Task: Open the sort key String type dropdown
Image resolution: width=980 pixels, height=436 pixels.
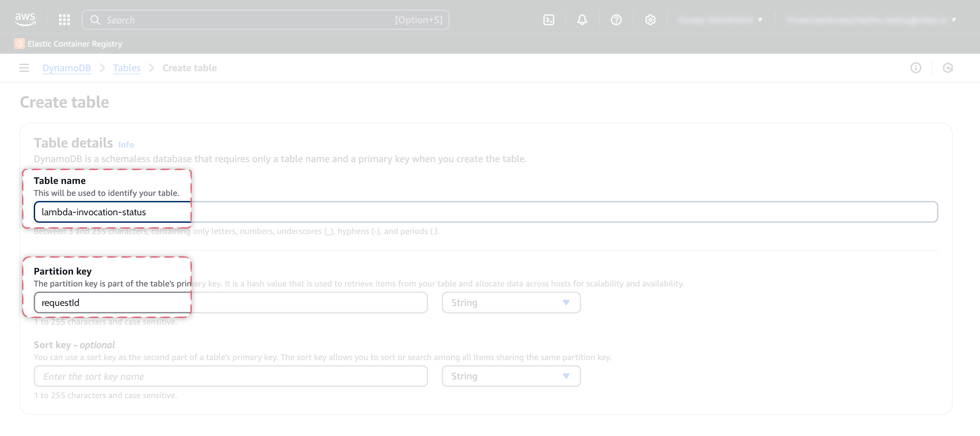Action: tap(511, 376)
